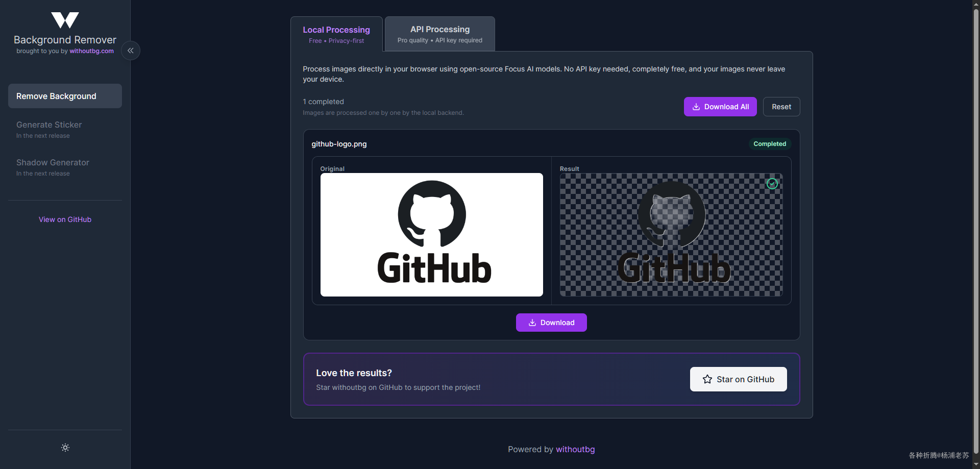Open withoutbg link in footer
Viewport: 980px width, 469px height.
coord(575,449)
